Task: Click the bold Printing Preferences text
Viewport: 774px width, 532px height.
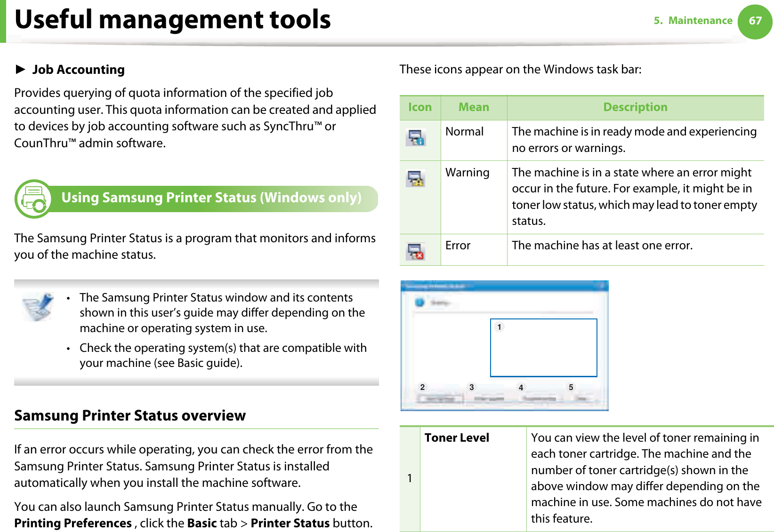Action: tap(73, 523)
